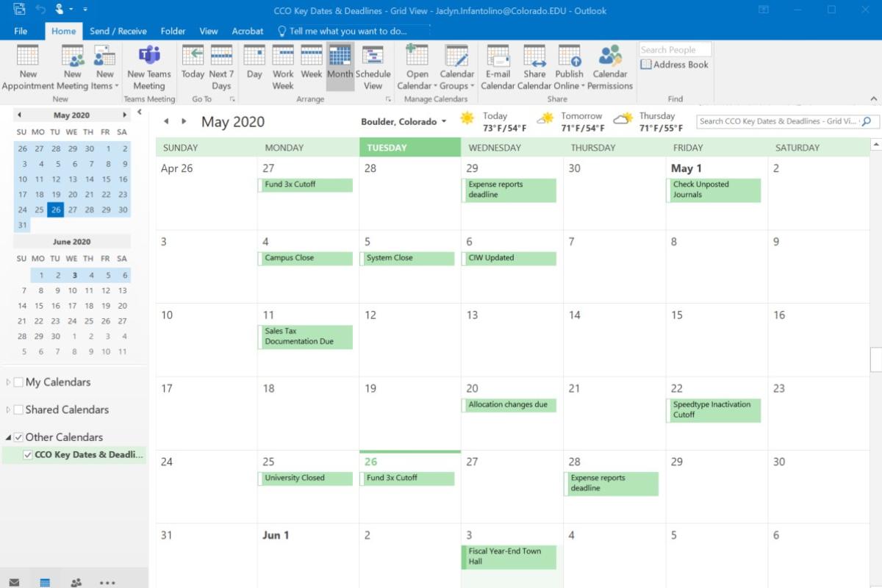Select the Month view button
Screen dimensions: 882x588
click(340, 68)
